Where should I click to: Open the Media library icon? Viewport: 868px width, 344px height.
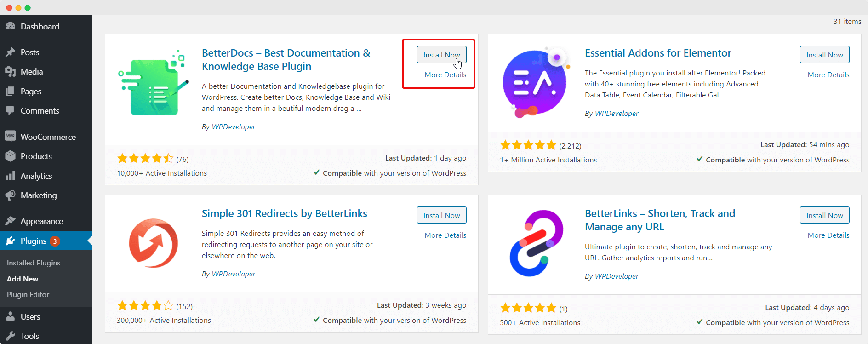tap(10, 71)
